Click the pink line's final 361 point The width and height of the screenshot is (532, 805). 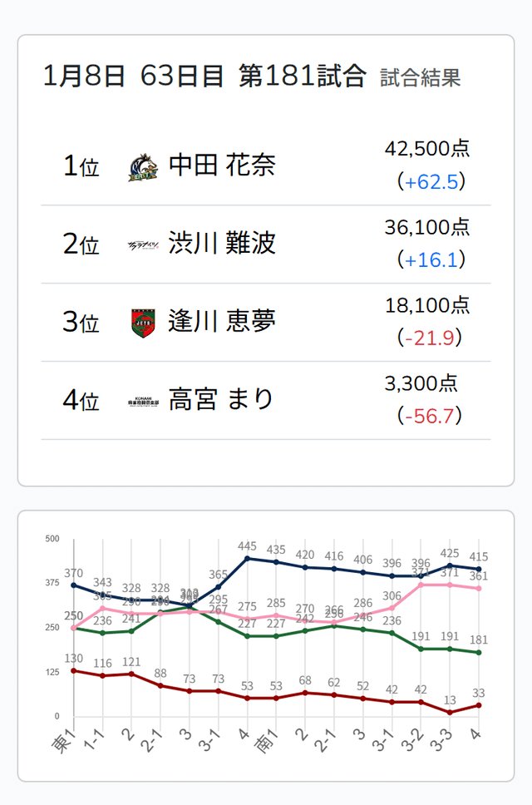[x=478, y=588]
